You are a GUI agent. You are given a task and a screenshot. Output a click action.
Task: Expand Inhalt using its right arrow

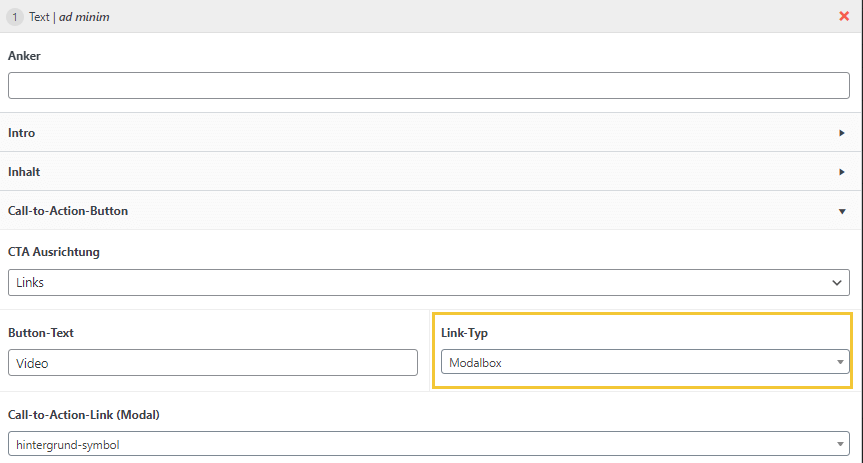841,172
